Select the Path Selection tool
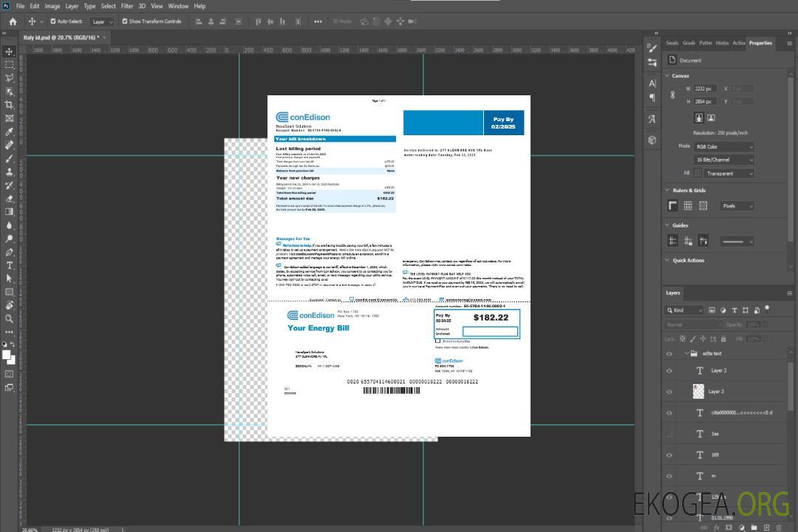This screenshot has width=798, height=532. (9, 279)
